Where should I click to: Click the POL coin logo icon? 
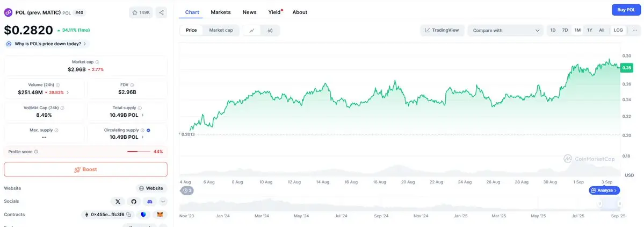[8, 13]
